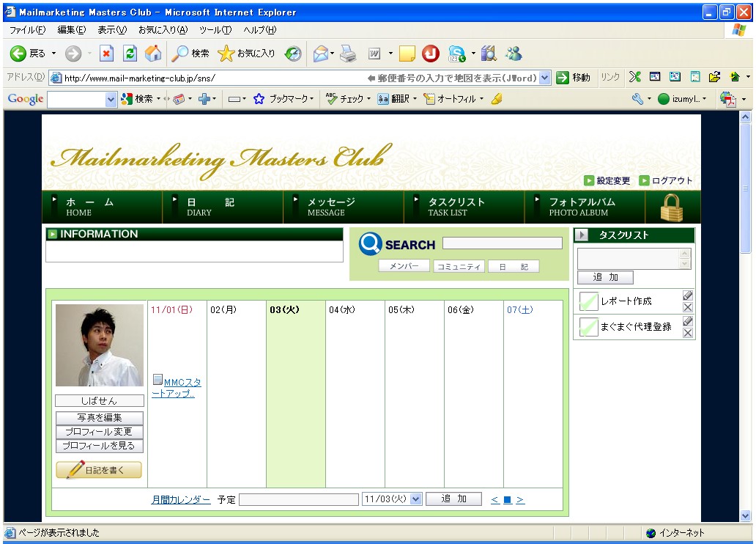
Task: Click the profile photo thumbnail
Action: coord(100,345)
